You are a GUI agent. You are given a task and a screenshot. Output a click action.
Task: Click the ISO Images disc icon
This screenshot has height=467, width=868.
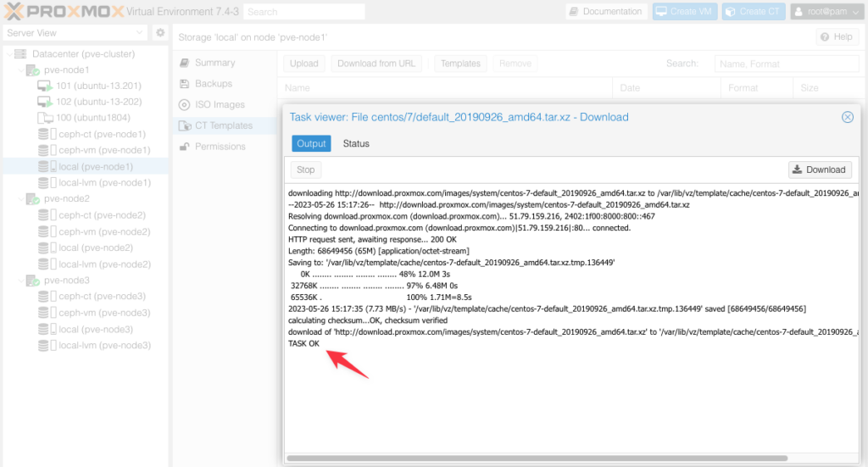(x=184, y=104)
